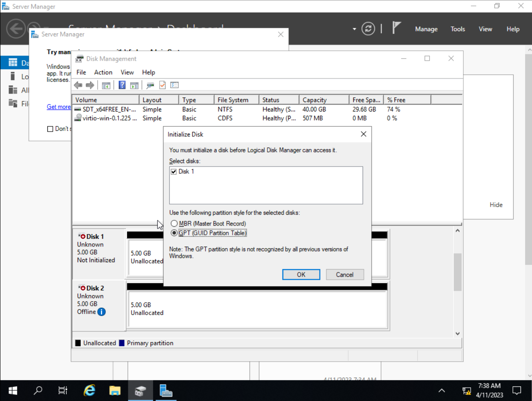This screenshot has height=401, width=532.
Task: Sort by the File System column header
Action: 236,100
